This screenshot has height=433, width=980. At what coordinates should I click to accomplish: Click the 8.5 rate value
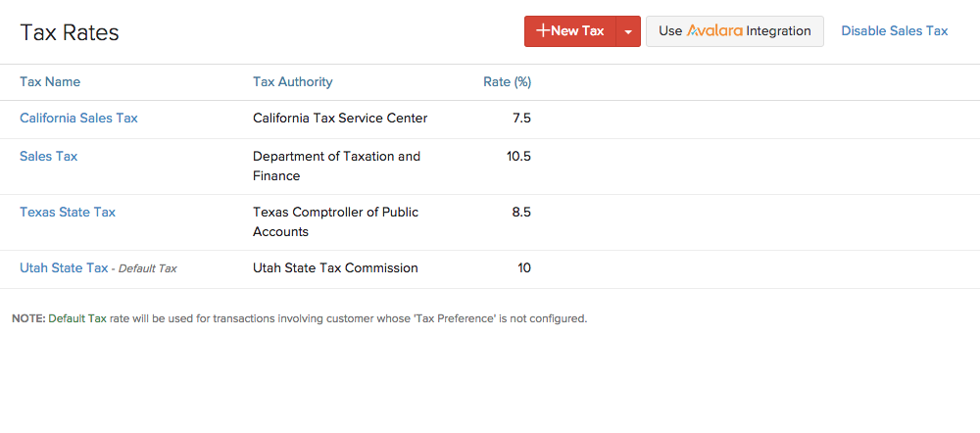click(x=521, y=212)
